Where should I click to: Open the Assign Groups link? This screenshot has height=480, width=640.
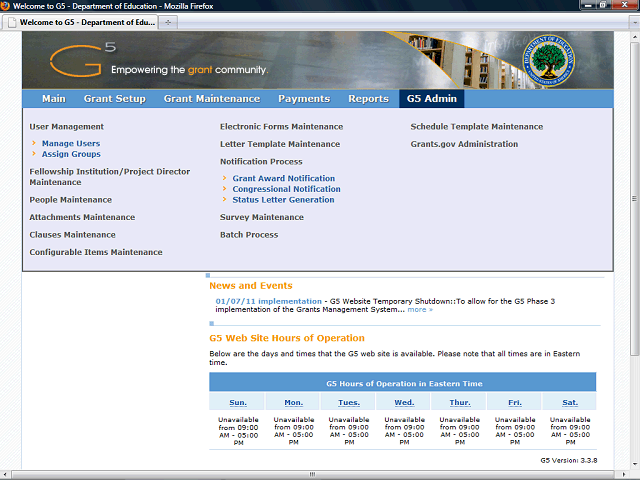coord(70,155)
